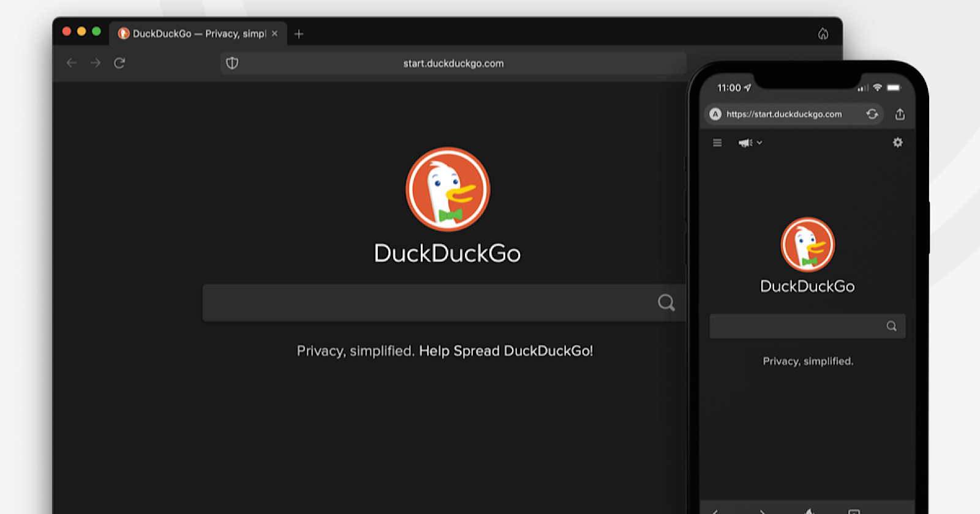Image resolution: width=980 pixels, height=514 pixels.
Task: Click the desktop search magnifier icon
Action: pos(666,302)
